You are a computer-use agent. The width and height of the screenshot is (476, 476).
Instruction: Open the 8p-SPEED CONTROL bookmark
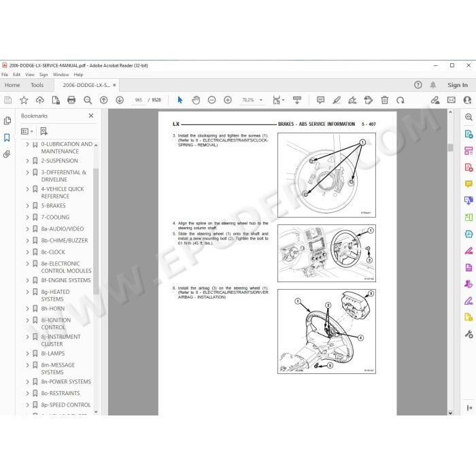coord(66,405)
